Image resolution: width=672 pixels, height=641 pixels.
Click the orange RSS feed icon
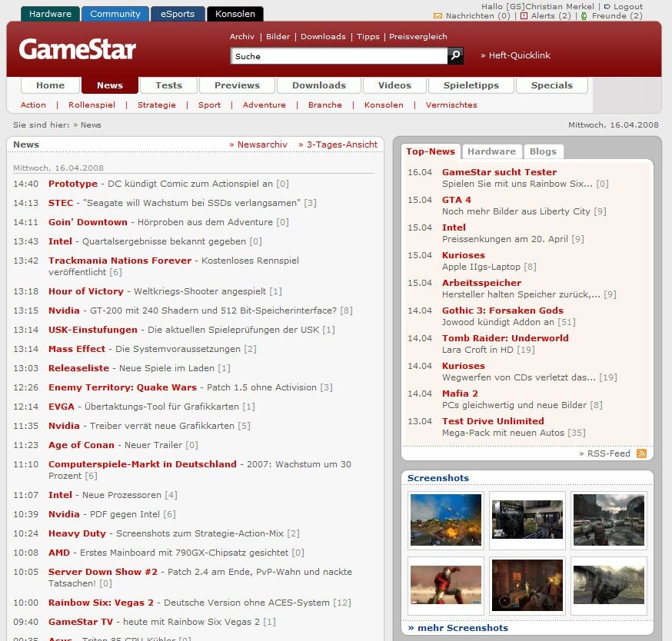point(641,453)
